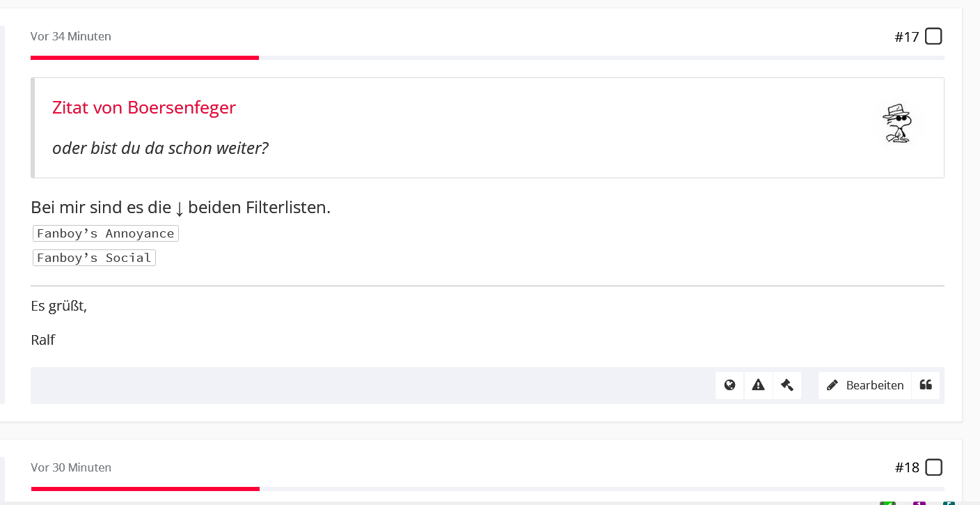Tick the checkbox next to #17
The width and height of the screenshot is (980, 505).
coord(933,36)
